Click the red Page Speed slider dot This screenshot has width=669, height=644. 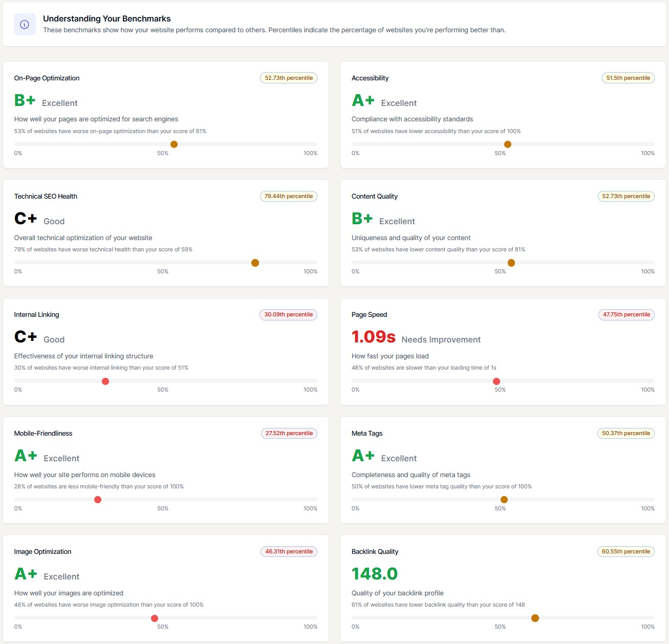pyautogui.click(x=497, y=381)
